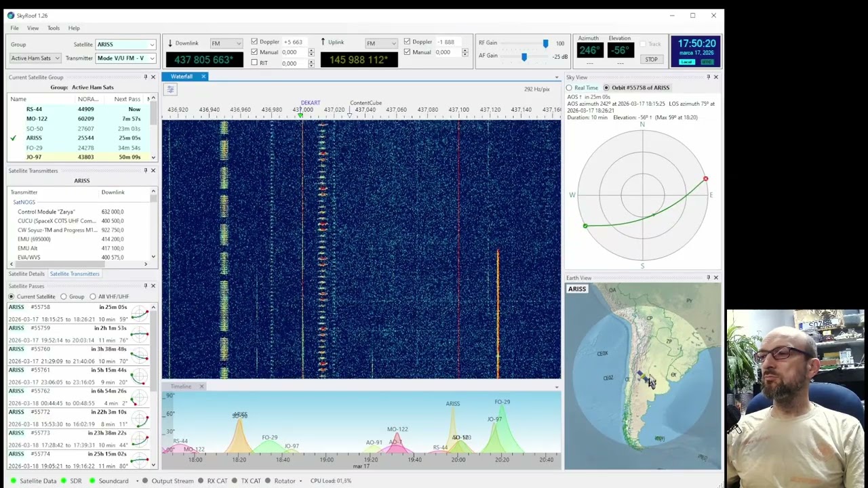Image resolution: width=868 pixels, height=488 pixels.
Task: Click the SkyRoof app icon in title bar
Action: [10, 15]
